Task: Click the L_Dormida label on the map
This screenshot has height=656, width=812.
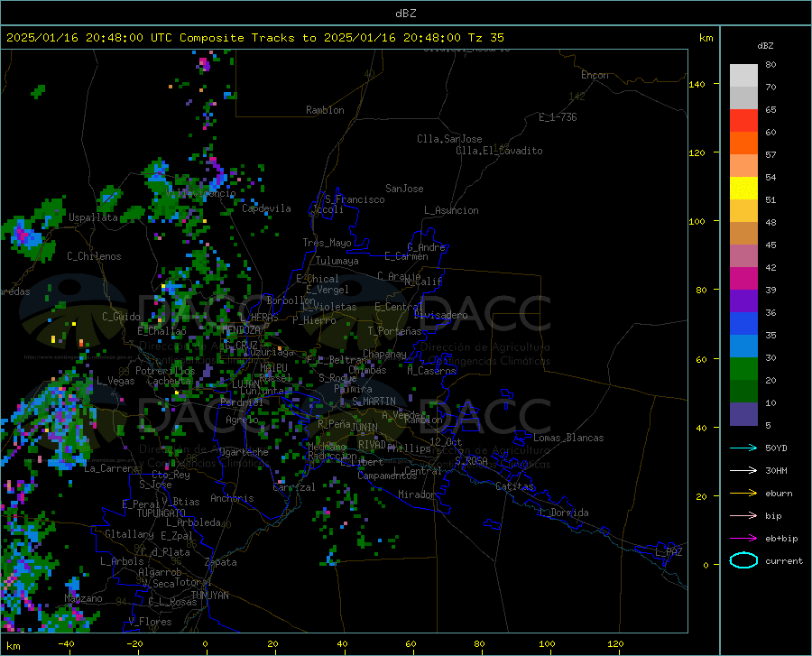Action: tap(565, 513)
